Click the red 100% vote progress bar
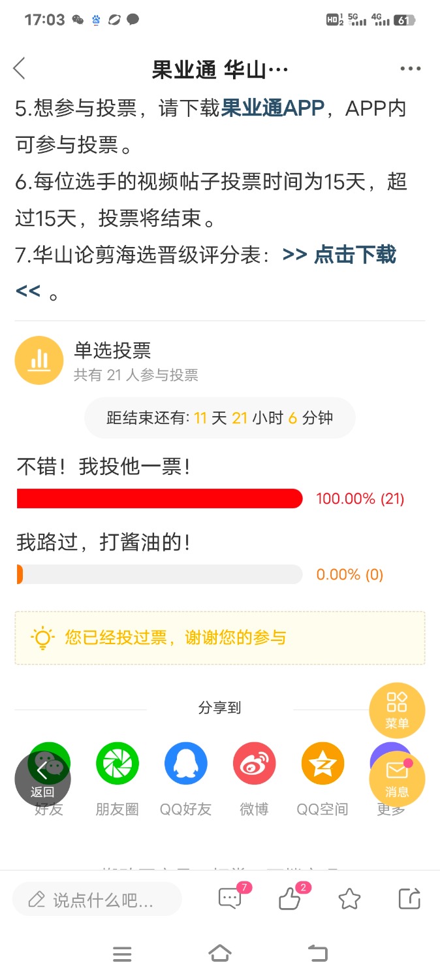Screen dimensions: 440x980 [x=160, y=498]
